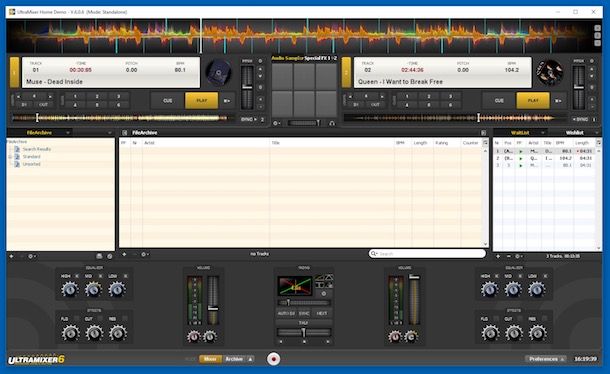Turn left deck MID equalizer knob
This screenshot has width=610, height=374.
(93, 289)
